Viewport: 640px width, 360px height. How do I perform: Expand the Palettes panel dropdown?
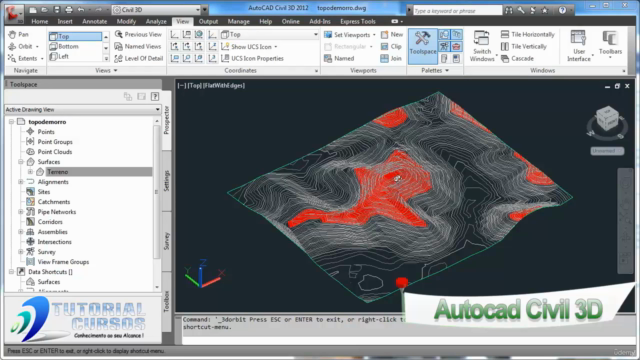(435, 71)
